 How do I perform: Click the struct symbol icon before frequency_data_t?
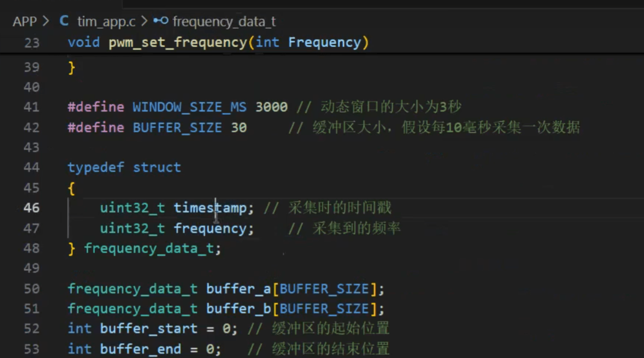(x=161, y=22)
